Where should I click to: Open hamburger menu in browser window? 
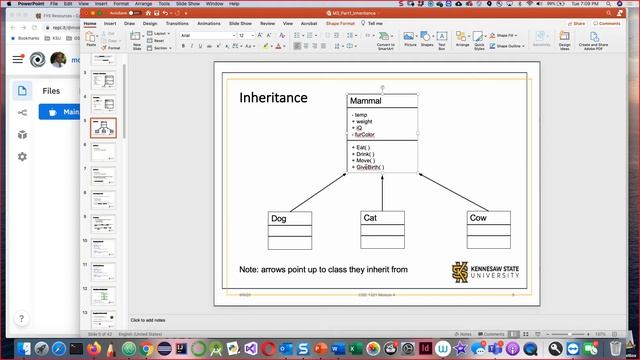pyautogui.click(x=18, y=60)
